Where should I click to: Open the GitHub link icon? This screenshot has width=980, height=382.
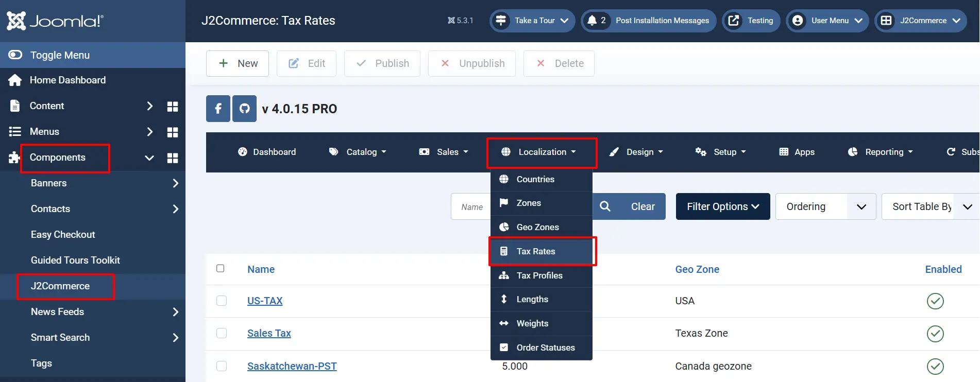(x=244, y=109)
